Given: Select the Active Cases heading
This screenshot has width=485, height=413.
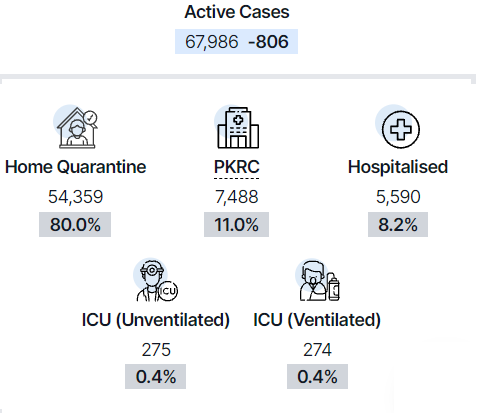Looking at the screenshot, I should (x=237, y=12).
